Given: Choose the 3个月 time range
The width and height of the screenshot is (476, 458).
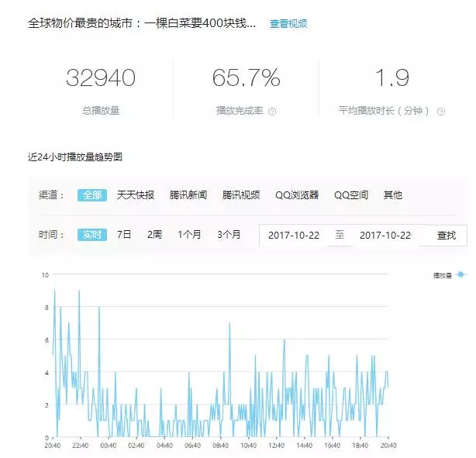Looking at the screenshot, I should coord(229,235).
